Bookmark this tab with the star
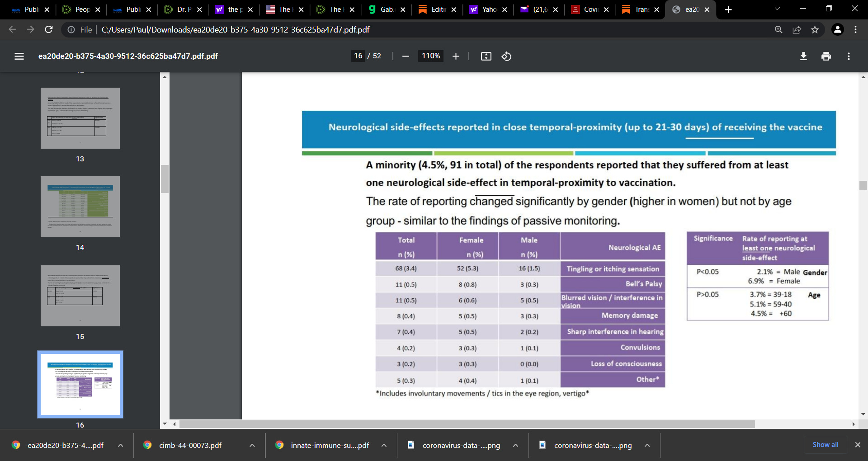The image size is (868, 461). pos(815,29)
